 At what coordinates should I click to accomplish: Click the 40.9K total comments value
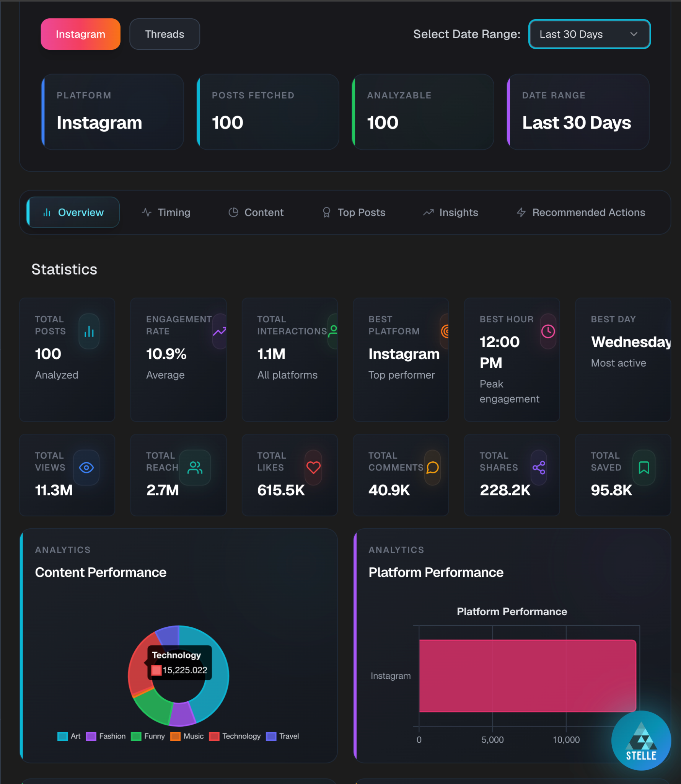tap(389, 490)
